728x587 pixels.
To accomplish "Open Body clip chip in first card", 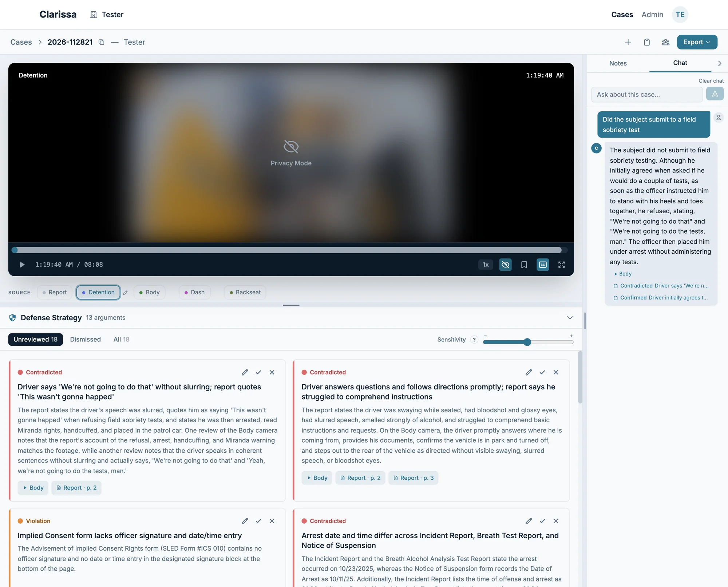I will tap(33, 488).
